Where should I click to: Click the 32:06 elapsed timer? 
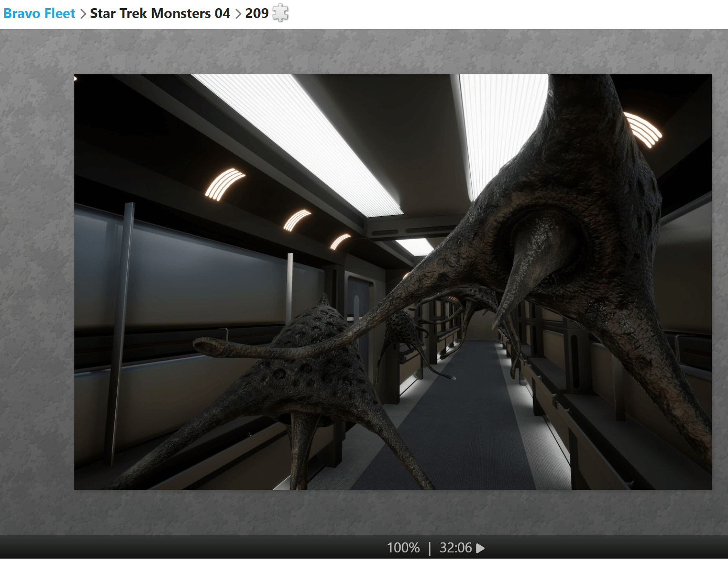pos(455,548)
